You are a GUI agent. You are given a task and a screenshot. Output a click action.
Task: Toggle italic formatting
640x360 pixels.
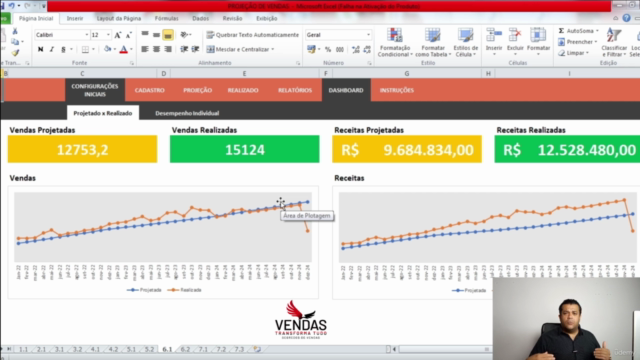click(52, 49)
